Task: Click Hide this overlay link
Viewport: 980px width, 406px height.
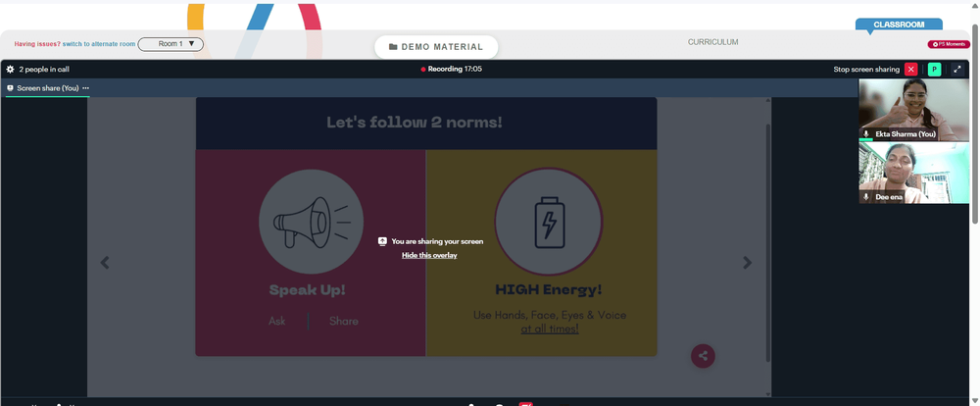Action: pos(429,255)
